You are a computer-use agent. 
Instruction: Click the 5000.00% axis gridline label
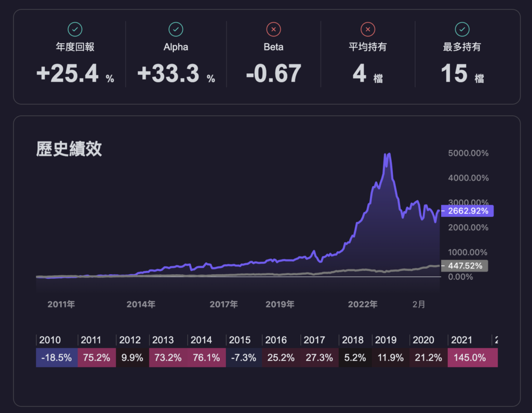[x=467, y=153]
